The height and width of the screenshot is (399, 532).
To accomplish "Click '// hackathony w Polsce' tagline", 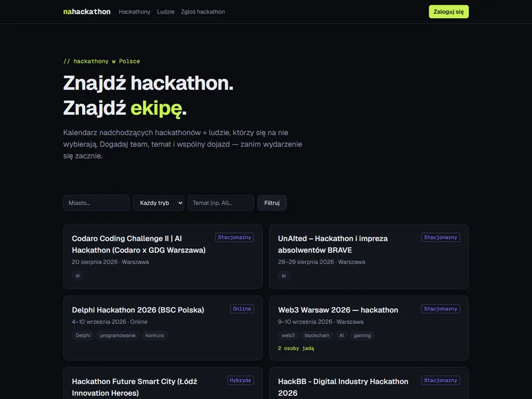I will (102, 61).
